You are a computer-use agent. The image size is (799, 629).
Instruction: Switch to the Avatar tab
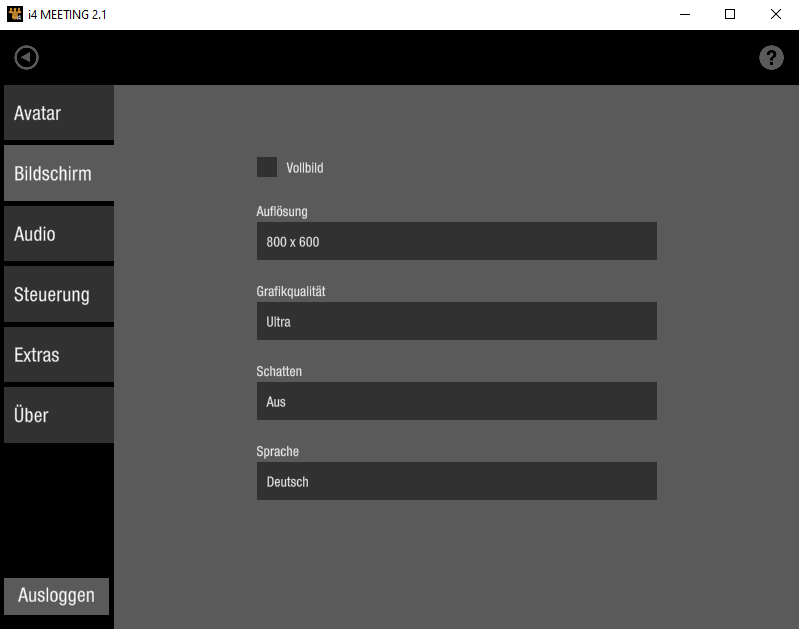58,113
